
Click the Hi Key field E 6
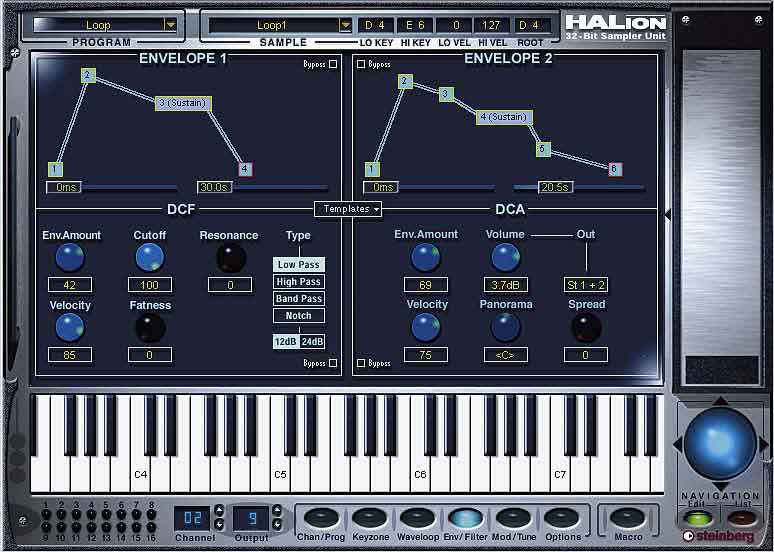pos(415,25)
